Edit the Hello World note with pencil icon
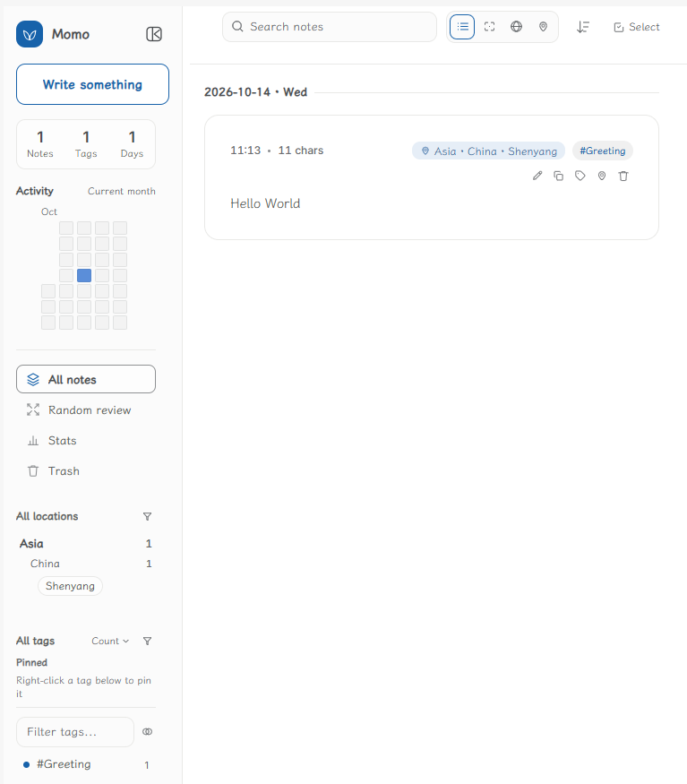The width and height of the screenshot is (687, 784). [537, 176]
